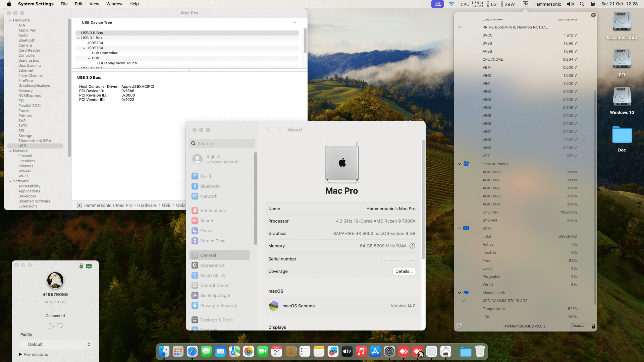Image resolution: width=644 pixels, height=362 pixels.
Task: Click the 2500MHz RAM frequency badge
Action: [x=579, y=326]
